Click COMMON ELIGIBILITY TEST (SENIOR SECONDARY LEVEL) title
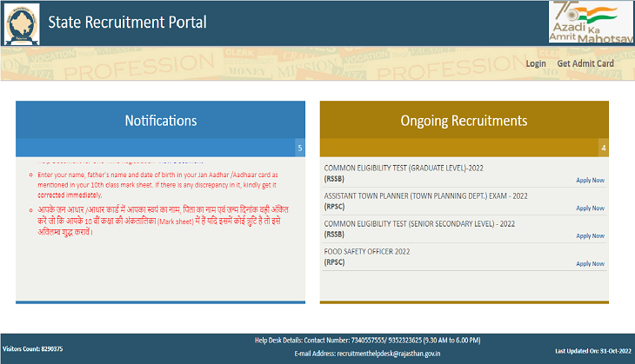635x364 pixels. [x=419, y=223]
